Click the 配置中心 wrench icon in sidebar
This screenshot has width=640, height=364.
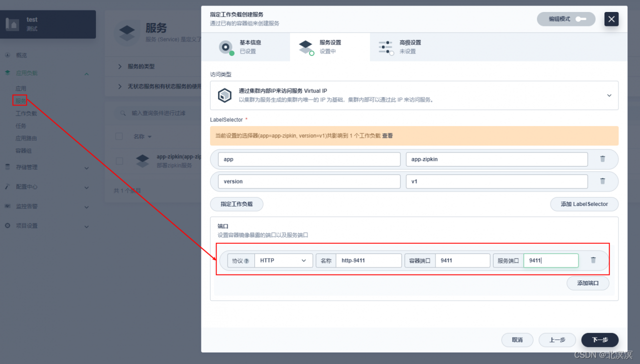click(7, 186)
